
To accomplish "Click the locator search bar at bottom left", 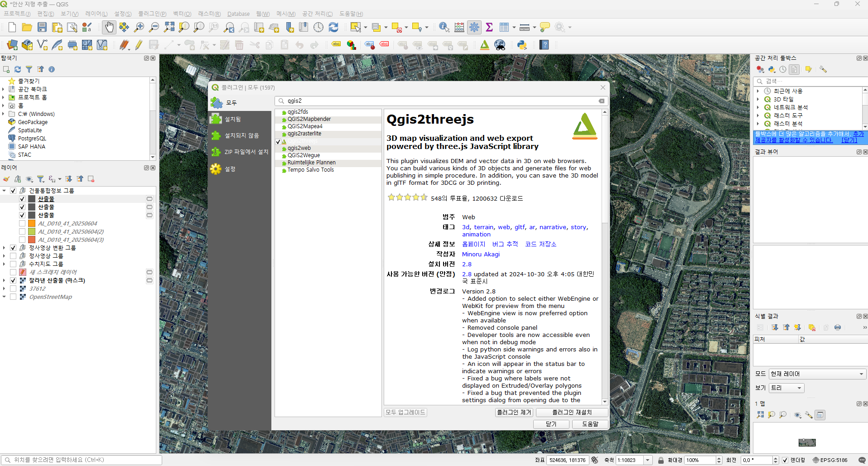I will [x=82, y=460].
